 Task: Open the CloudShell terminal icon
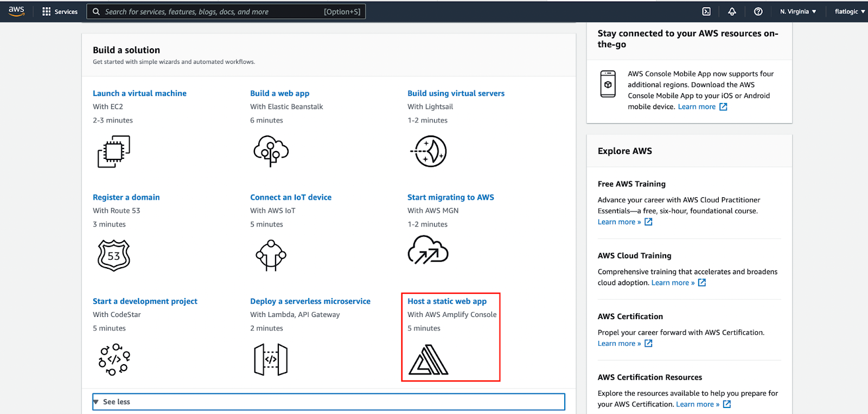(706, 11)
